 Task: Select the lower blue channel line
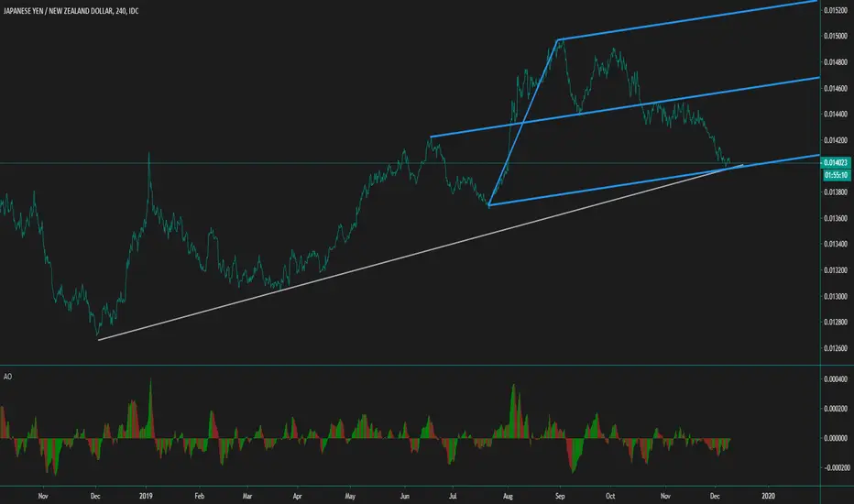[653, 181]
